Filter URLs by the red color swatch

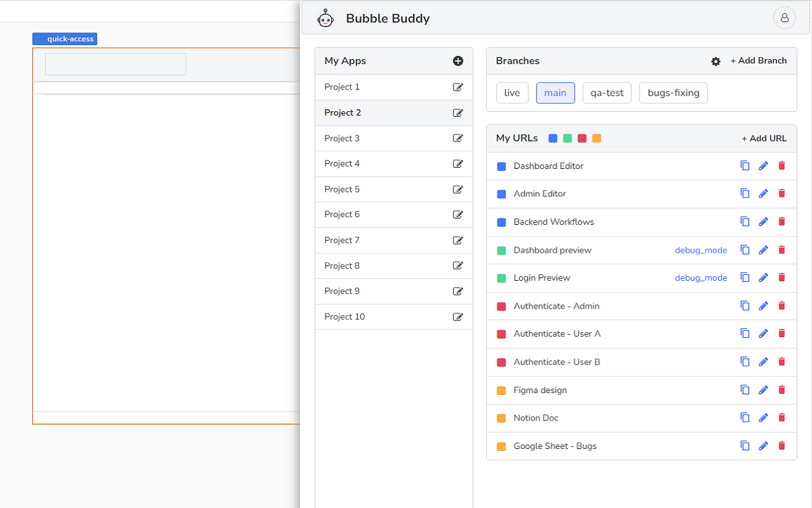click(582, 138)
